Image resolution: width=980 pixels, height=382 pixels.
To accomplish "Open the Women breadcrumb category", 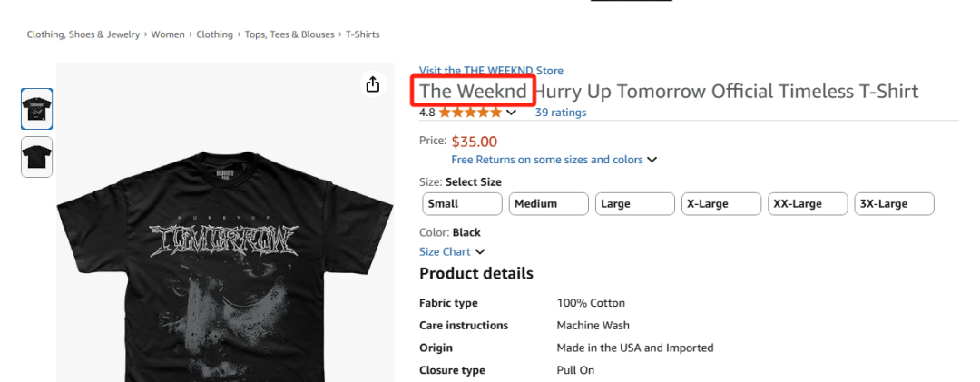I will click(x=168, y=34).
